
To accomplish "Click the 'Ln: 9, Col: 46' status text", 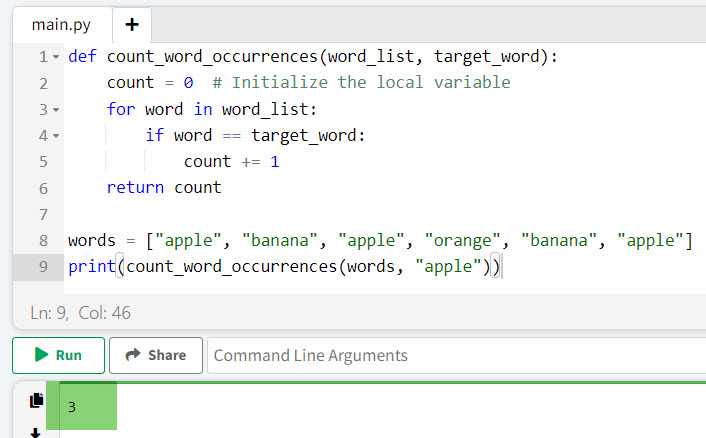I will tap(80, 313).
